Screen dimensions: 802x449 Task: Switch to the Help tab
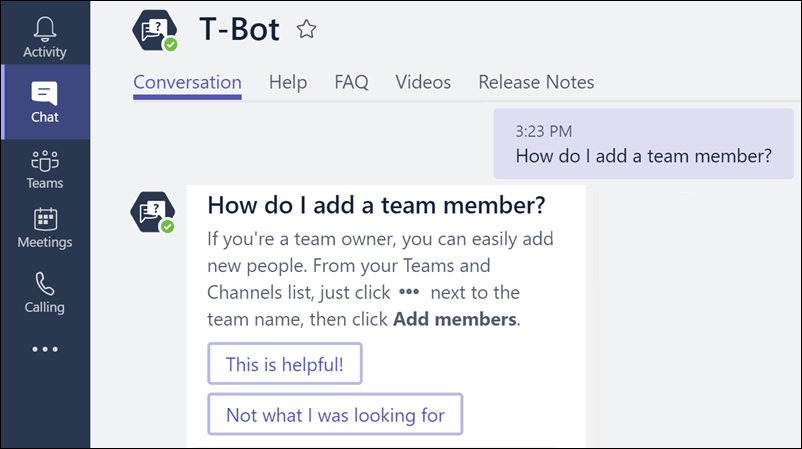tap(288, 82)
